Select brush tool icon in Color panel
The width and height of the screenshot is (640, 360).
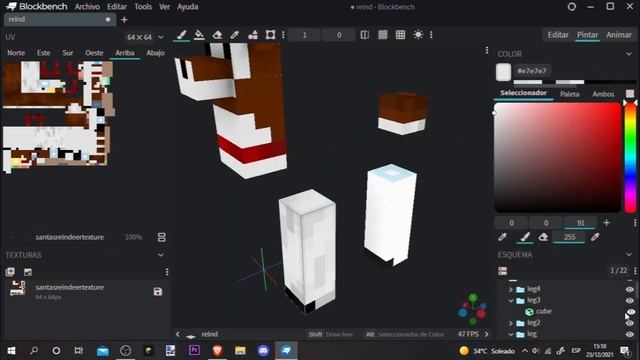pos(525,237)
